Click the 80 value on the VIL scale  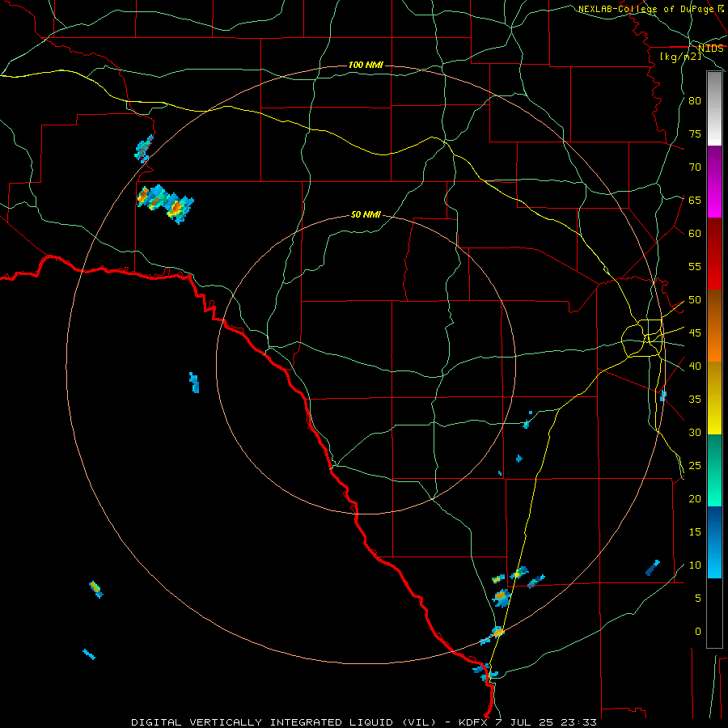click(695, 101)
